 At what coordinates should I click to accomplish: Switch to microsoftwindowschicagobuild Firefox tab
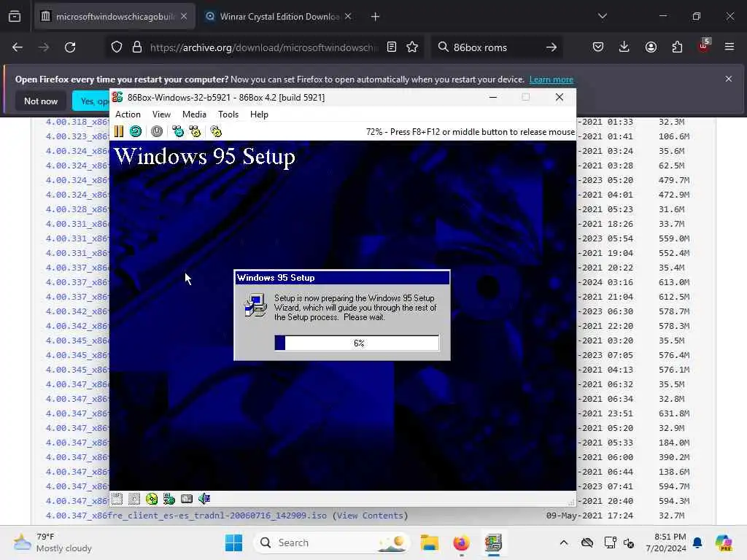click(115, 17)
